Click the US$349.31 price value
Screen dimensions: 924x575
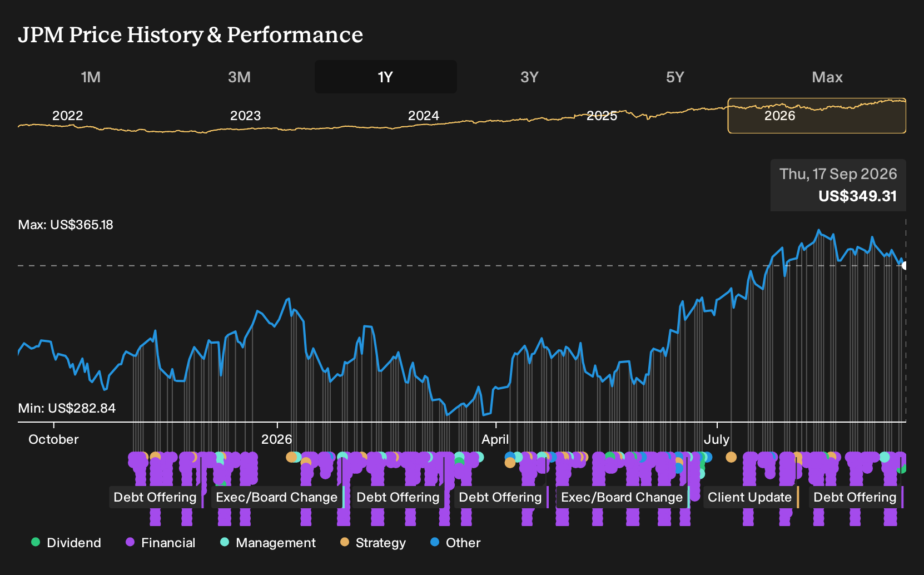click(857, 196)
